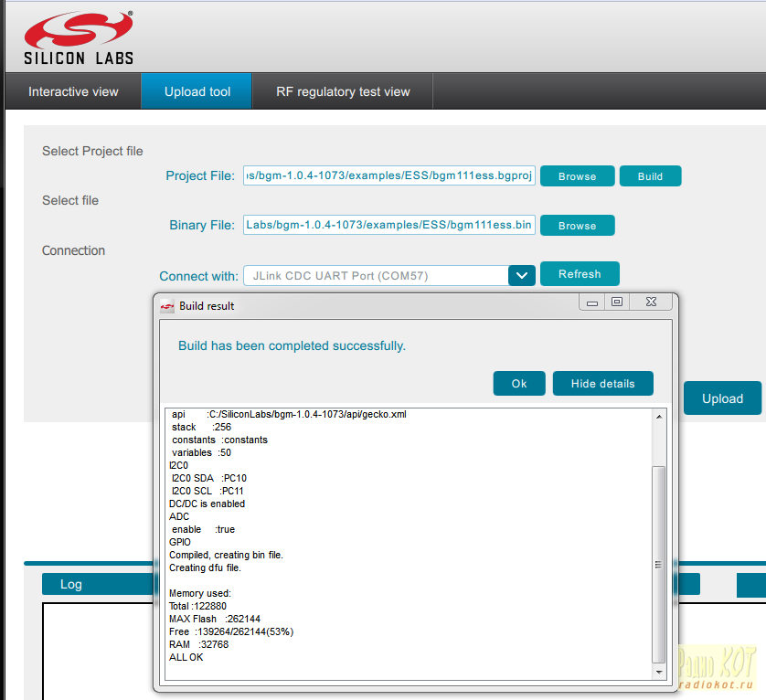
Task: Refresh the connection port list
Action: [580, 274]
